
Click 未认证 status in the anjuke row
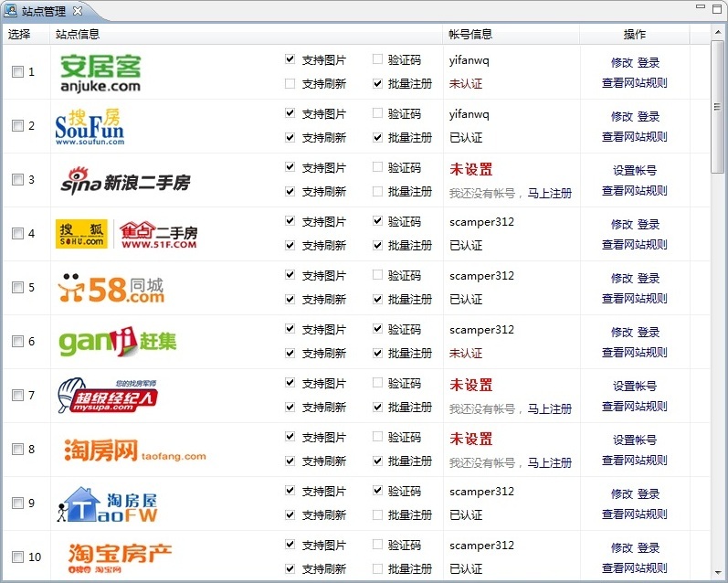pos(466,84)
